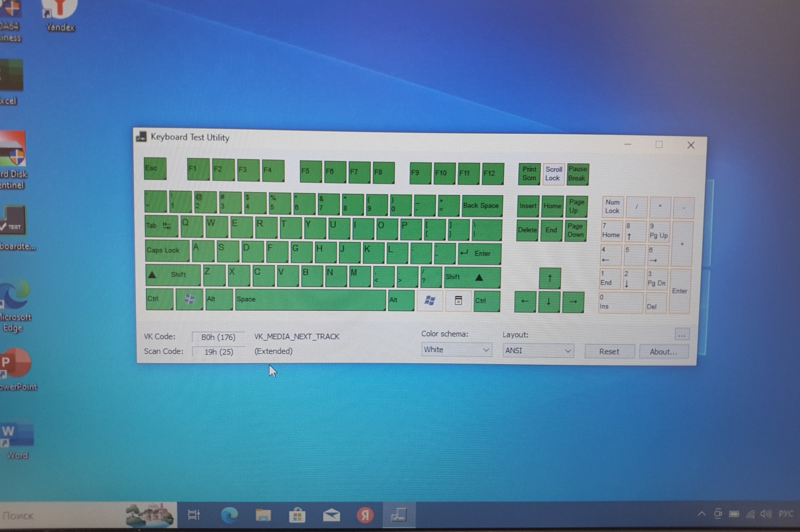Viewport: 800px width, 532px height.
Task: Expand the Layout ANSI dropdown
Action: point(538,350)
